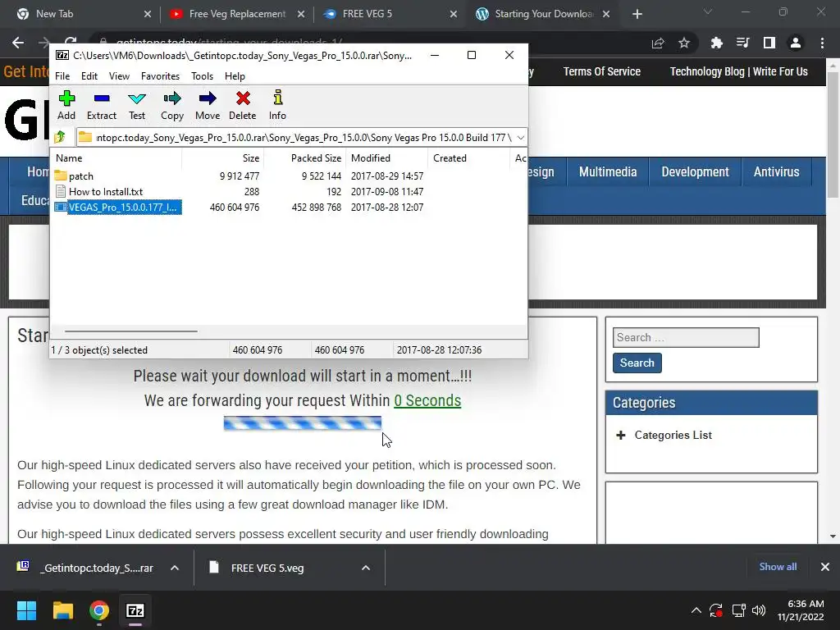
Task: Open a new Chrome tab
Action: (637, 14)
